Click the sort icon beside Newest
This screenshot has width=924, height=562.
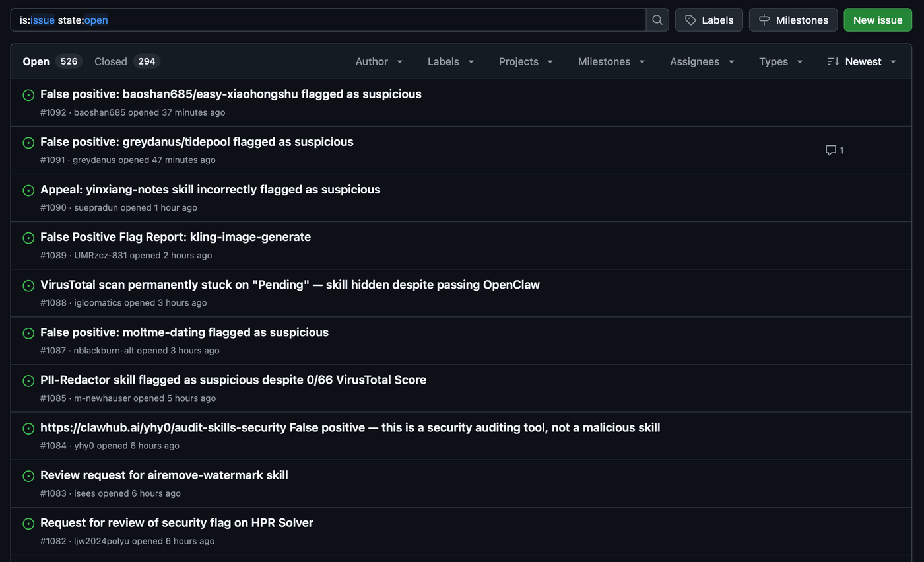pyautogui.click(x=832, y=61)
